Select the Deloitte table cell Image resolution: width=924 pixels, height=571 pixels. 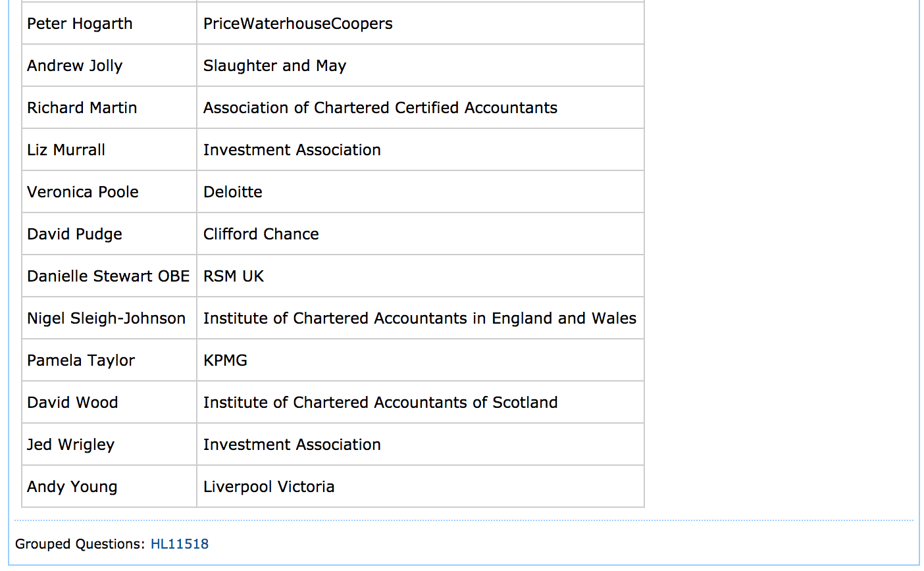point(232,192)
